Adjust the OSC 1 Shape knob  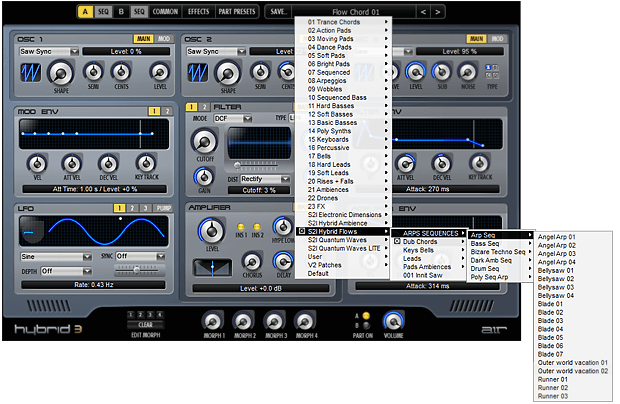60,73
